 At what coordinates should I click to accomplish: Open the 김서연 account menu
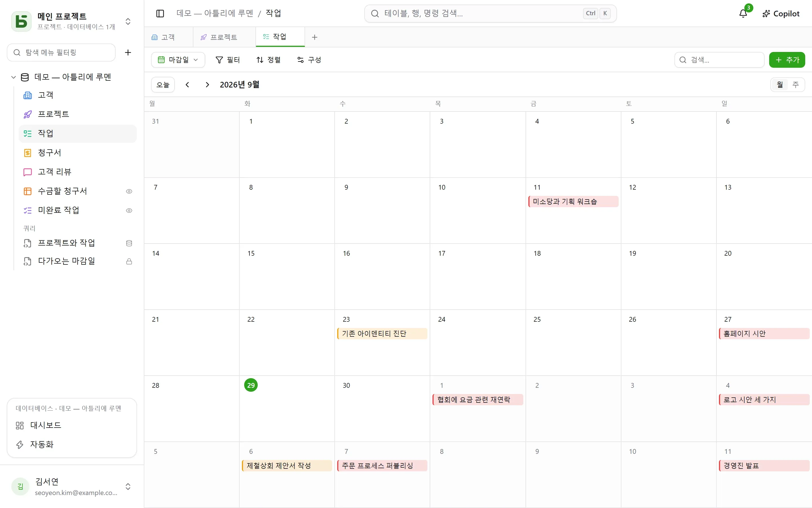(x=72, y=487)
